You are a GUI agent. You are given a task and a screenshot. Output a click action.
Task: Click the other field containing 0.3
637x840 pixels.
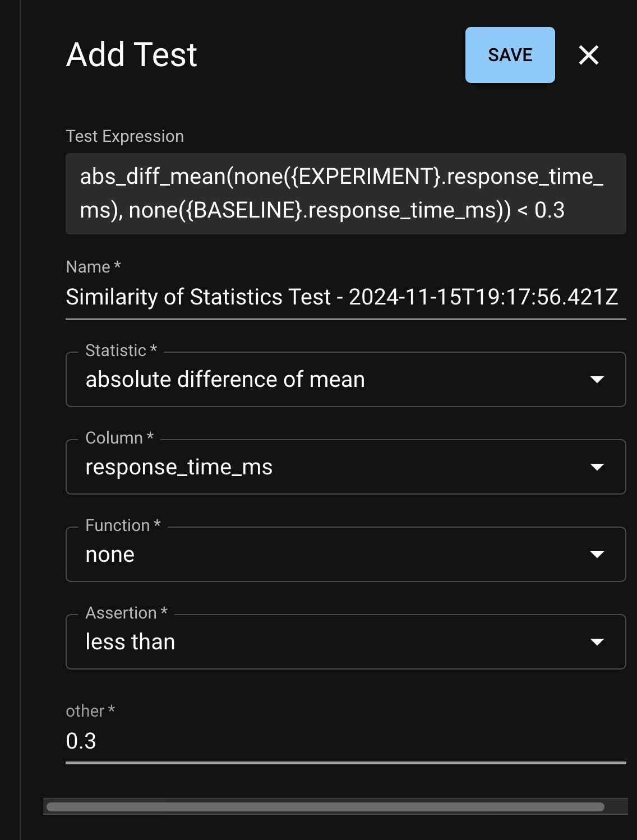345,741
